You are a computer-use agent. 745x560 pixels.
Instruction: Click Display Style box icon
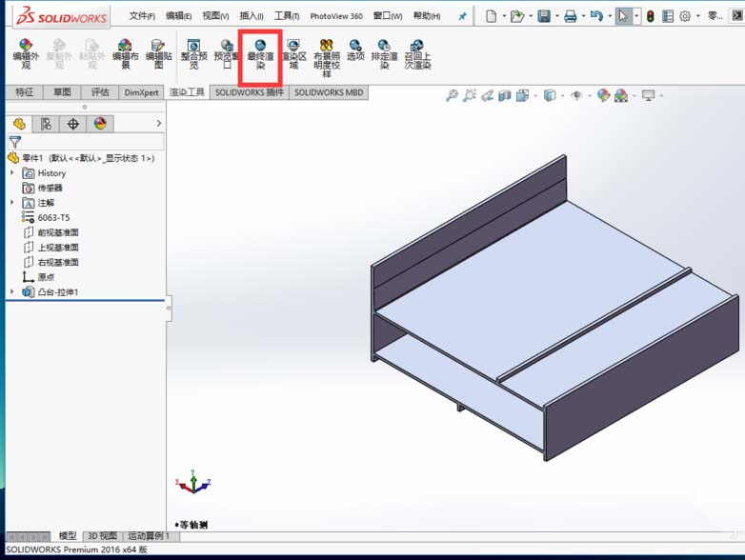pyautogui.click(x=550, y=95)
